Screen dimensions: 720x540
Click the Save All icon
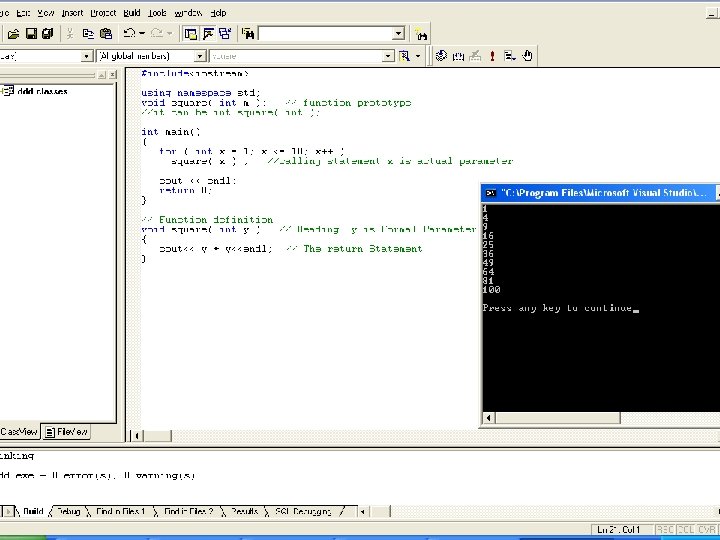(x=47, y=33)
